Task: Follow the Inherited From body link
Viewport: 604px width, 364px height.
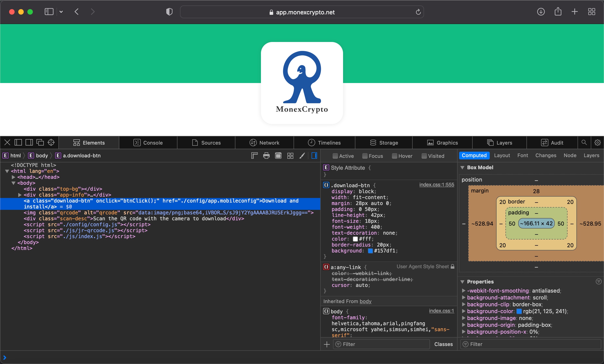Action: pyautogui.click(x=365, y=301)
